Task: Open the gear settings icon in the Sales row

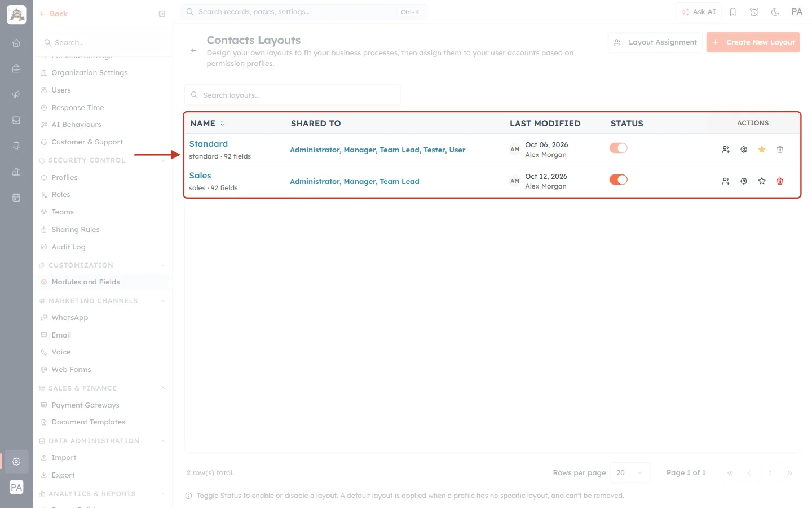Action: point(744,181)
